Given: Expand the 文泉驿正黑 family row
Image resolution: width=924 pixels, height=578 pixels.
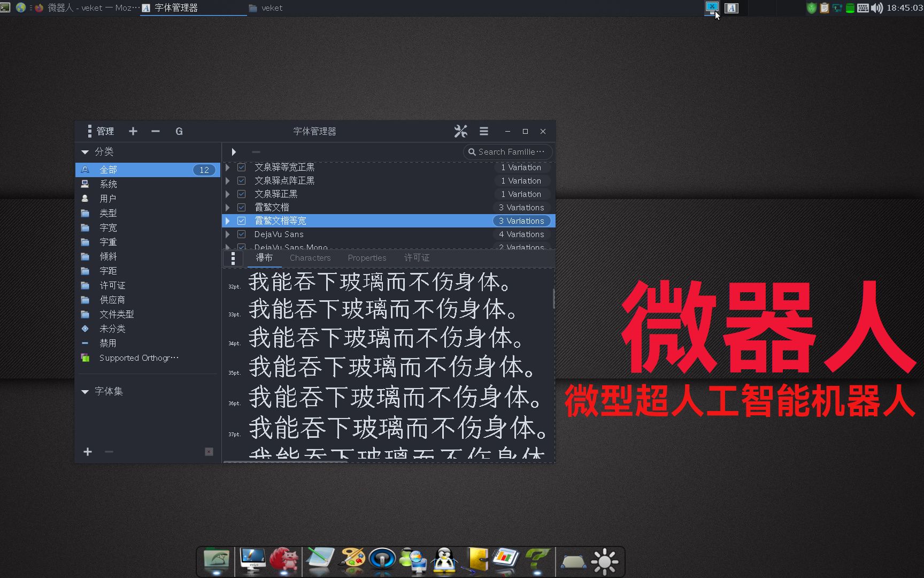Looking at the screenshot, I should click(x=228, y=194).
